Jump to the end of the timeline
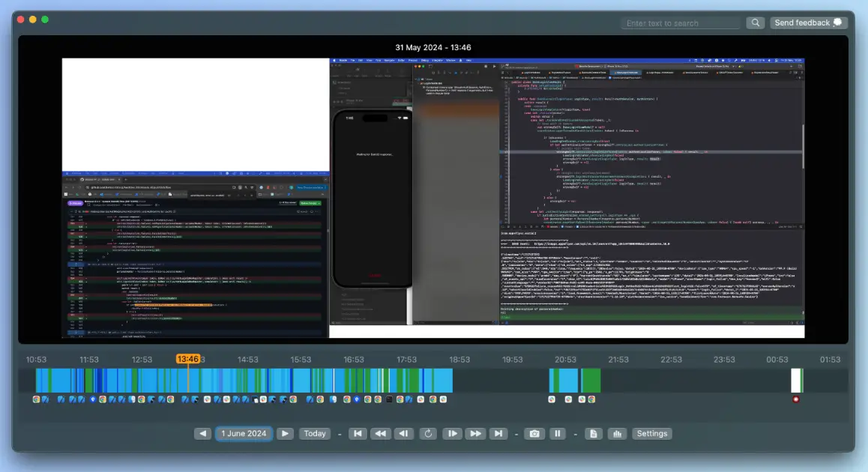868x472 pixels. click(498, 433)
